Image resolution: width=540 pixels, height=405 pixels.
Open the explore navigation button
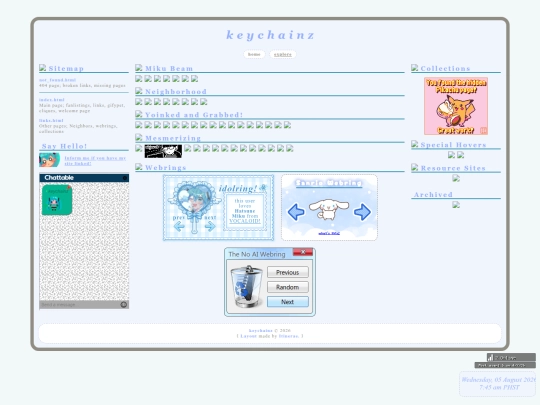(x=283, y=54)
